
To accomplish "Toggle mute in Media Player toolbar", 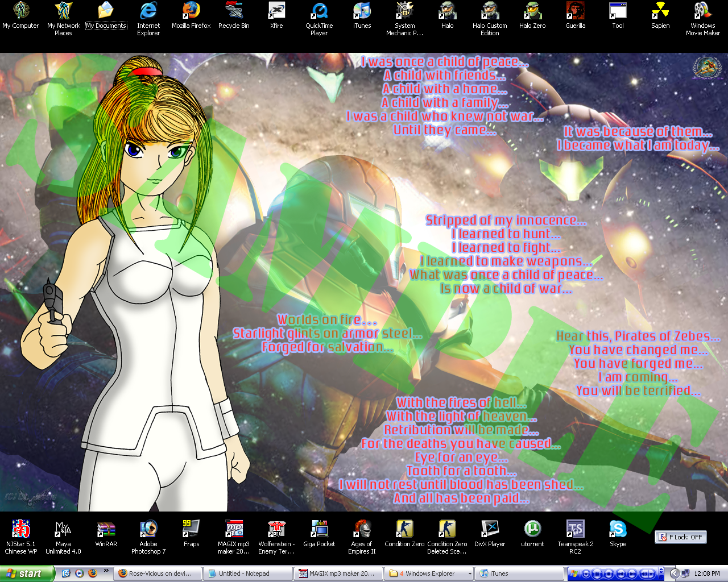I will pyautogui.click(x=644, y=573).
